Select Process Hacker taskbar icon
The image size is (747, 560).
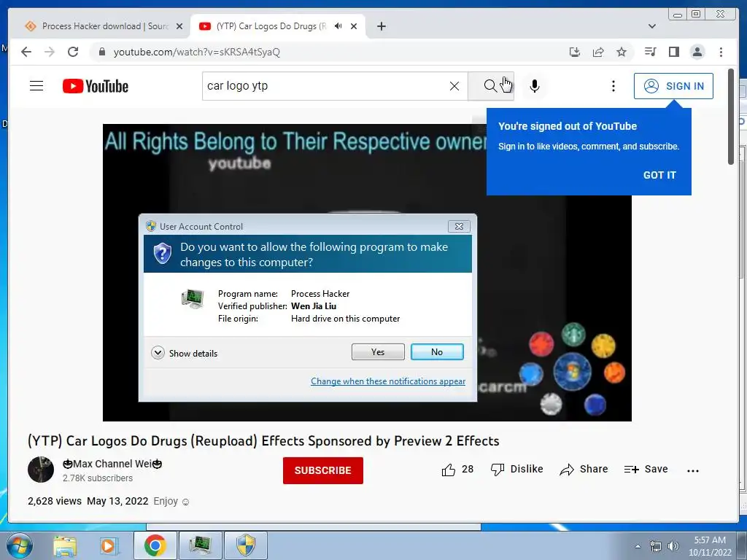(200, 545)
